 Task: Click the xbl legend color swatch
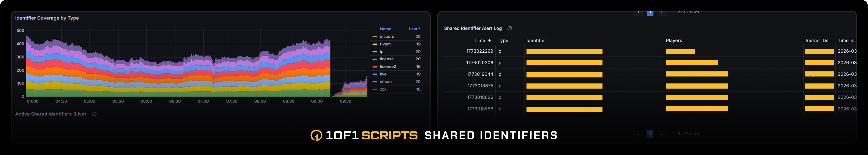375,89
